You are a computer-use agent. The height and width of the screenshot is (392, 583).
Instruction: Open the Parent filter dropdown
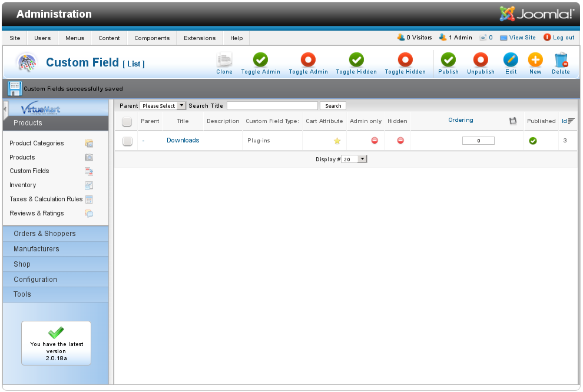click(163, 106)
